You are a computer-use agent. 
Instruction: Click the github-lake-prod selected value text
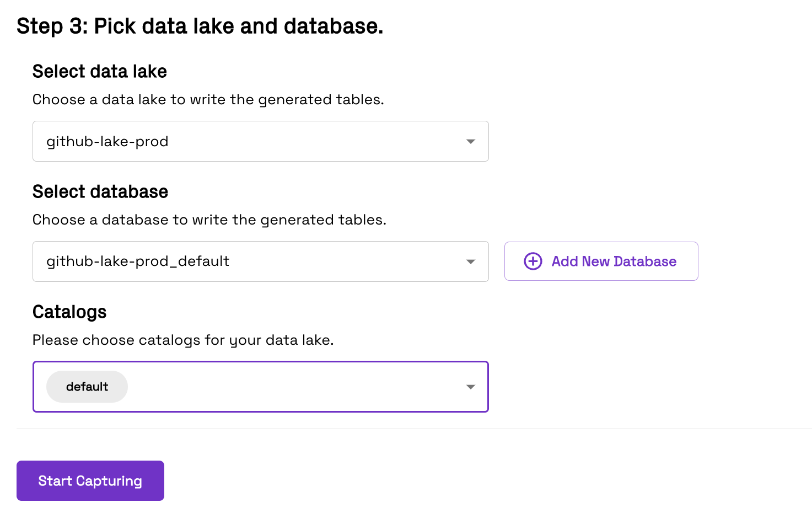(x=107, y=142)
